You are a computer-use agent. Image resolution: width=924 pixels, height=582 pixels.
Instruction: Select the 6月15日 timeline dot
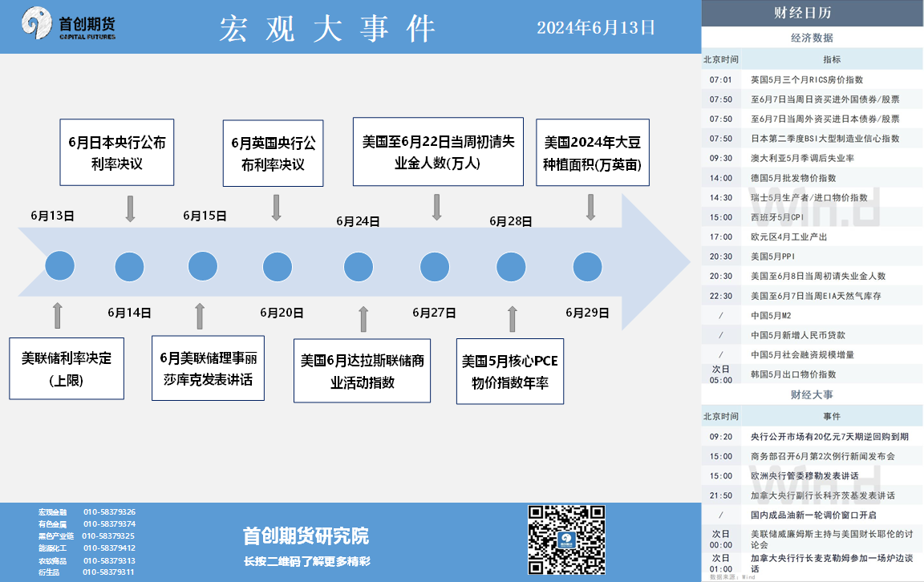tap(203, 266)
